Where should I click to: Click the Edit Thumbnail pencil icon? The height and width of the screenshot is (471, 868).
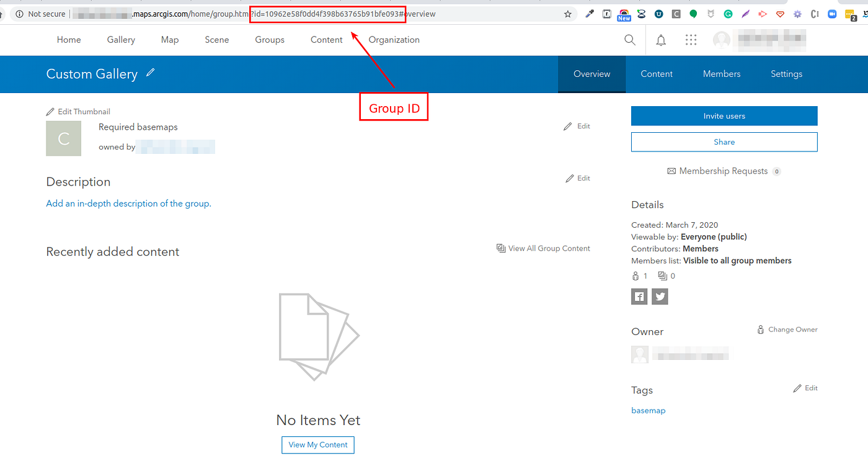(50, 111)
